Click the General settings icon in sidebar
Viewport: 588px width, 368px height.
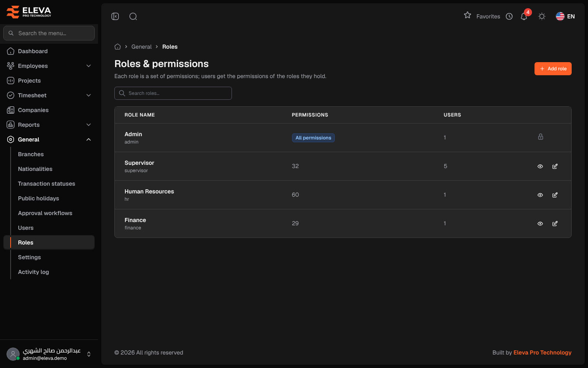(x=11, y=139)
